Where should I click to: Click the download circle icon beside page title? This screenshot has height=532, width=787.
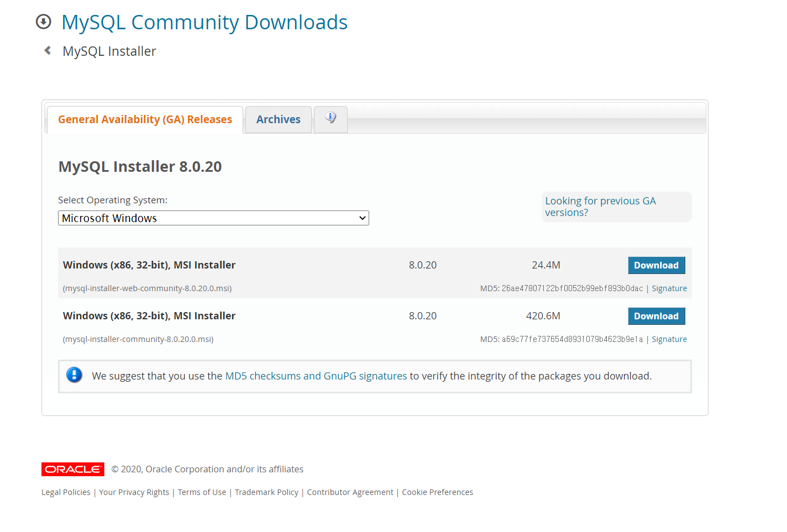43,22
